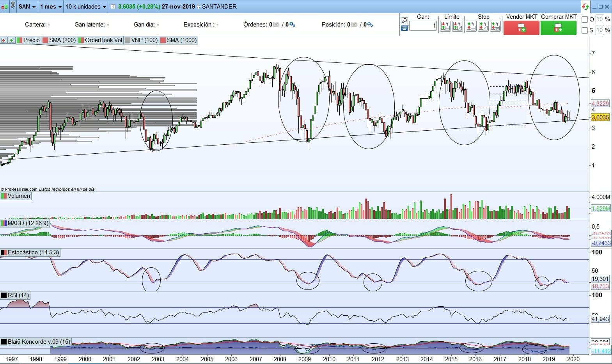The image size is (612, 364).
Task: Click the SANTANDER name in title bar
Action: click(219, 7)
